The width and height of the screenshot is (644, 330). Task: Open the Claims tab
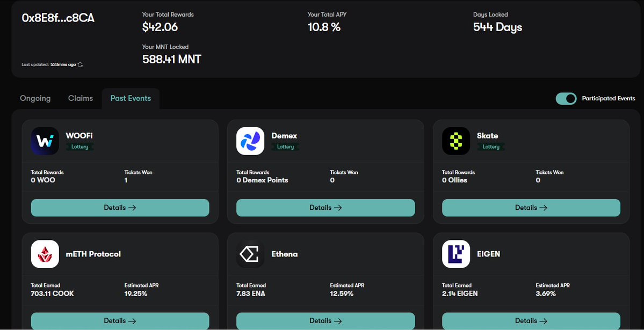[81, 99]
